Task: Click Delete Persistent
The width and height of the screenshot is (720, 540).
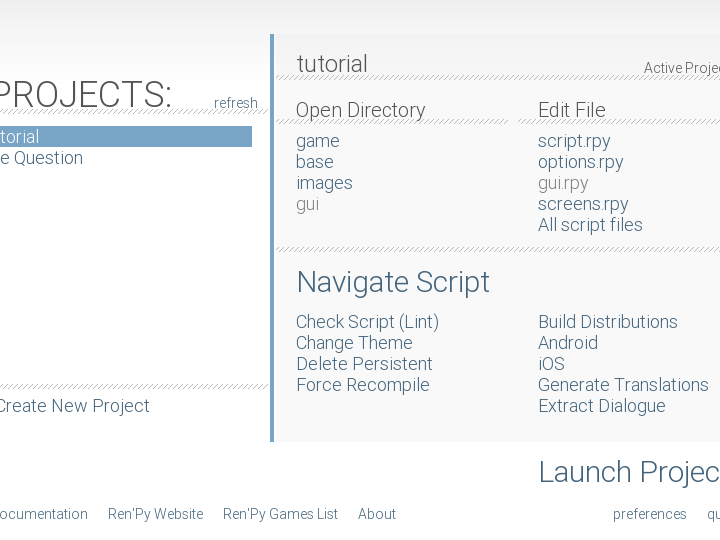Action: click(364, 364)
